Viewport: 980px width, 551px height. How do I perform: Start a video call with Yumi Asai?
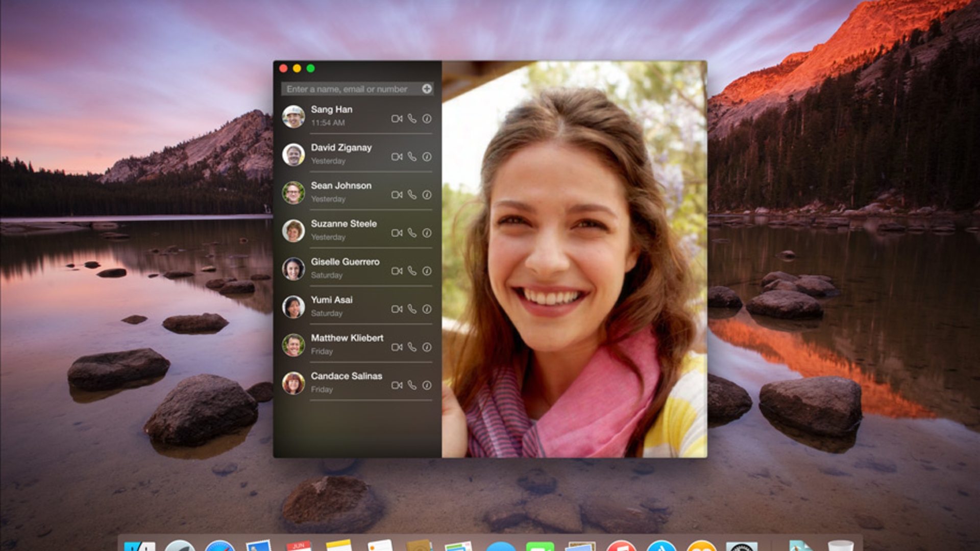[x=397, y=309]
